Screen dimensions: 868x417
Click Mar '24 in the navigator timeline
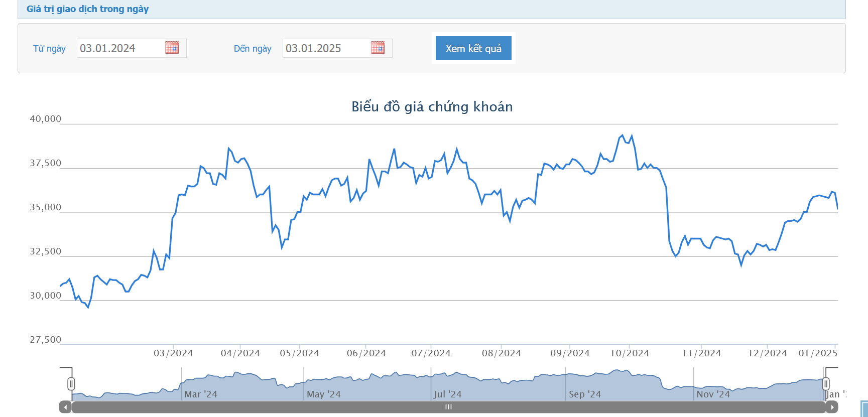pos(200,394)
